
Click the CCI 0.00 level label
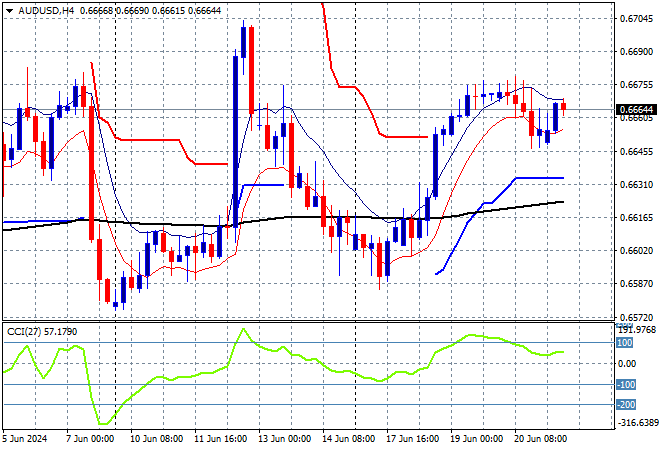coord(628,363)
